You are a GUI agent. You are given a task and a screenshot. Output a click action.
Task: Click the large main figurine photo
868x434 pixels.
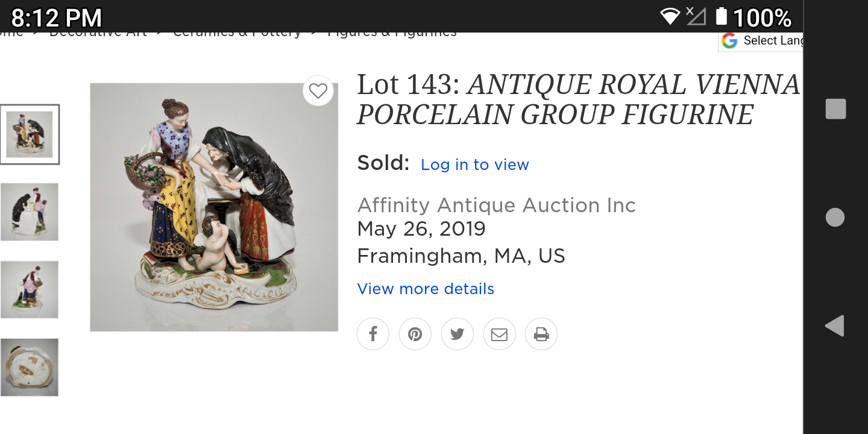[214, 207]
